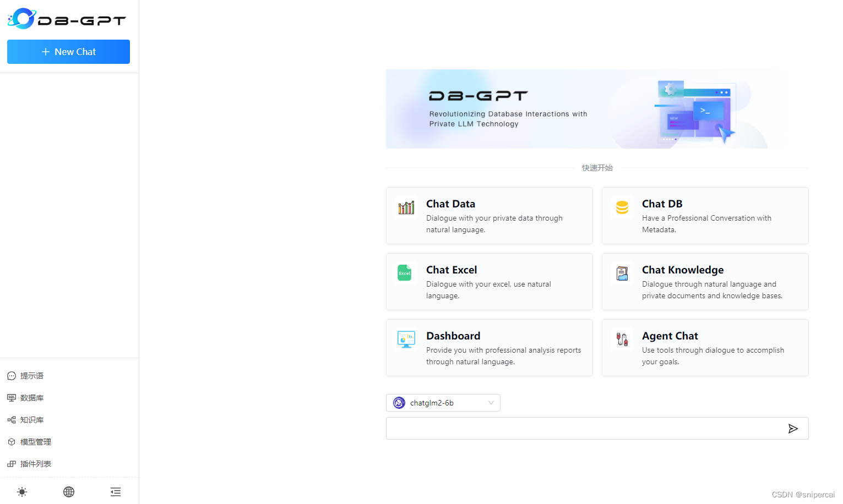Switch language with the globe icon
The image size is (843, 504).
click(69, 492)
